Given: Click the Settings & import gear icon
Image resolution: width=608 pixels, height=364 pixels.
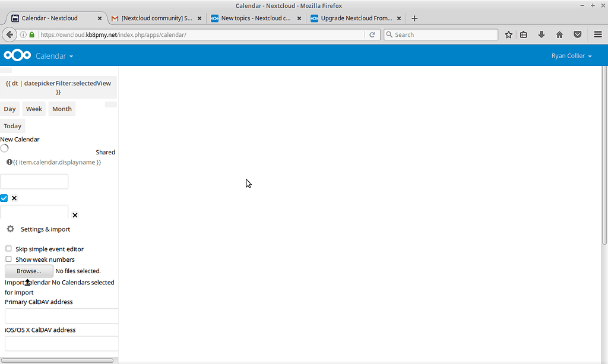Looking at the screenshot, I should (x=11, y=229).
